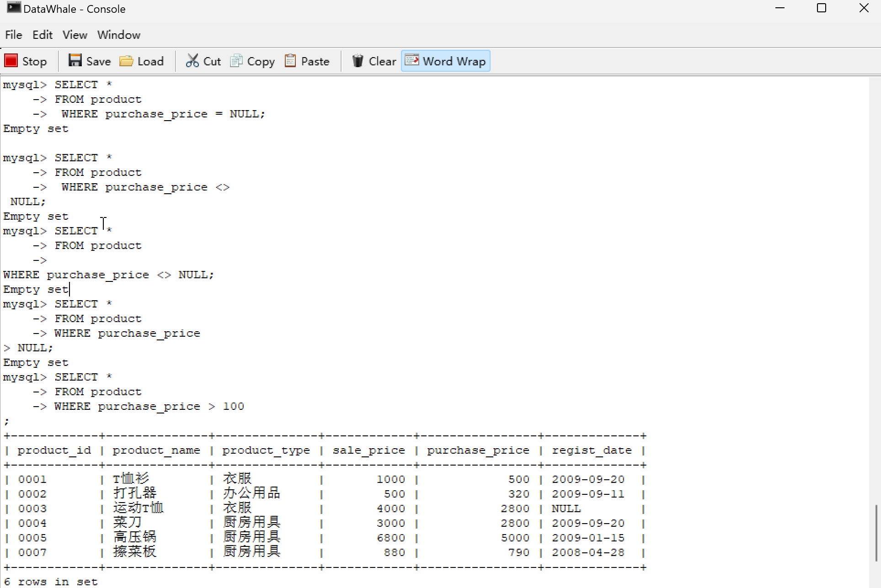Image resolution: width=881 pixels, height=588 pixels.
Task: Toggle Word Wrap off
Action: coord(445,61)
